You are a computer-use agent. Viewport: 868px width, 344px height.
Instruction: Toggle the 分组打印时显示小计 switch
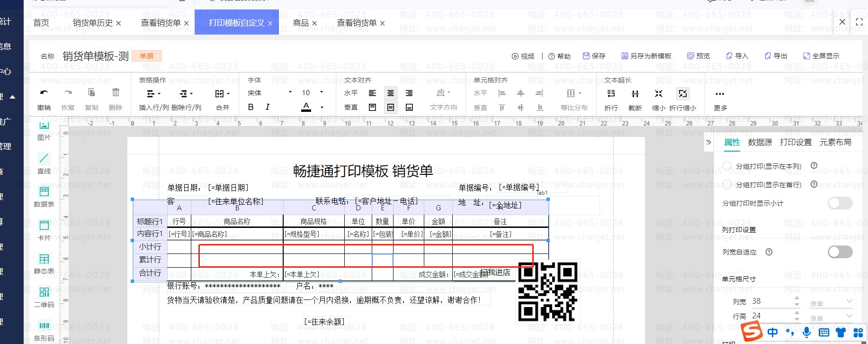(840, 203)
